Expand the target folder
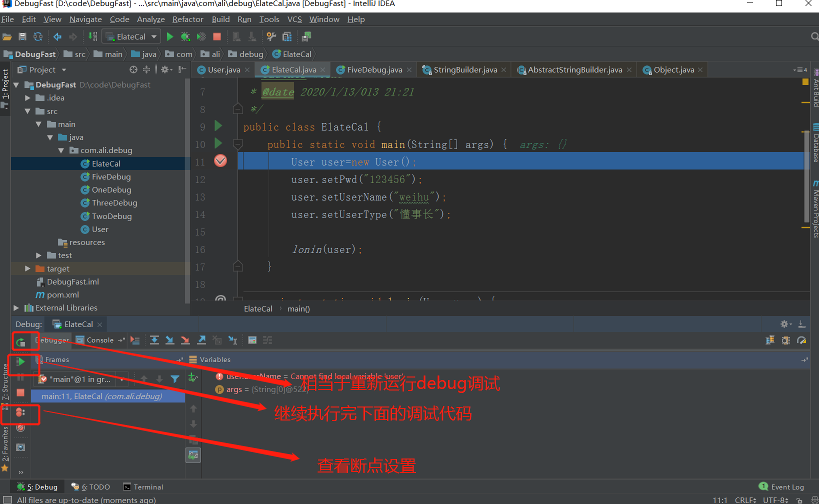This screenshot has width=819, height=504. click(28, 268)
